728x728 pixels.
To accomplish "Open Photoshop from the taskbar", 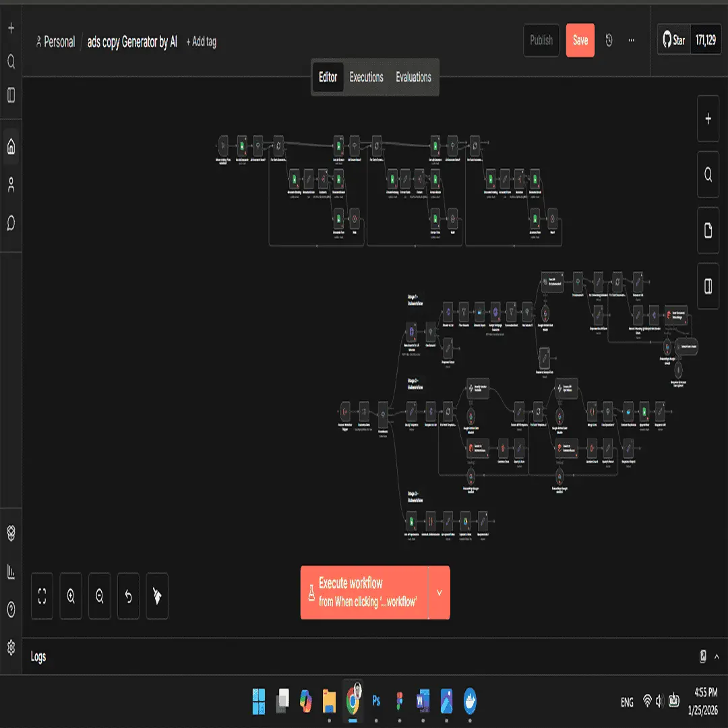I will pyautogui.click(x=376, y=700).
